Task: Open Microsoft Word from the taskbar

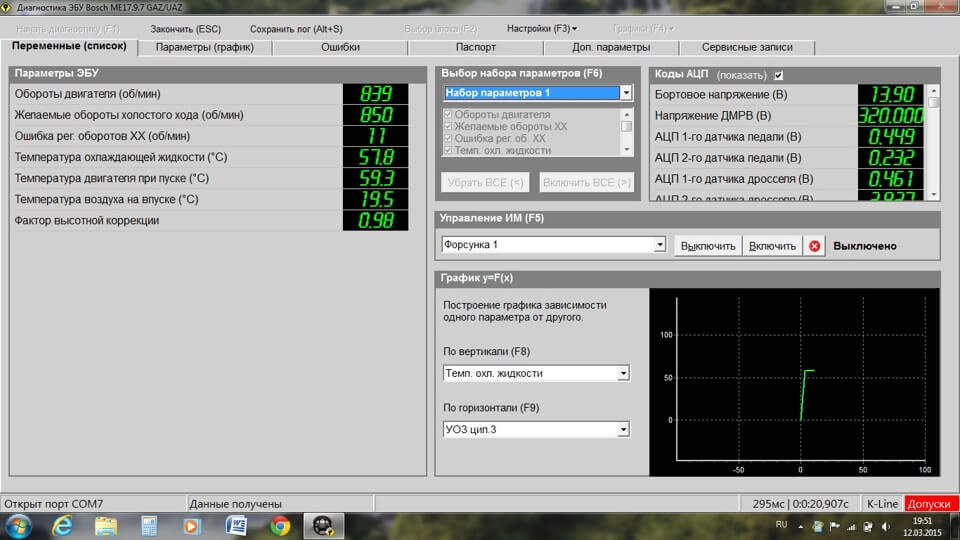Action: pyautogui.click(x=236, y=526)
